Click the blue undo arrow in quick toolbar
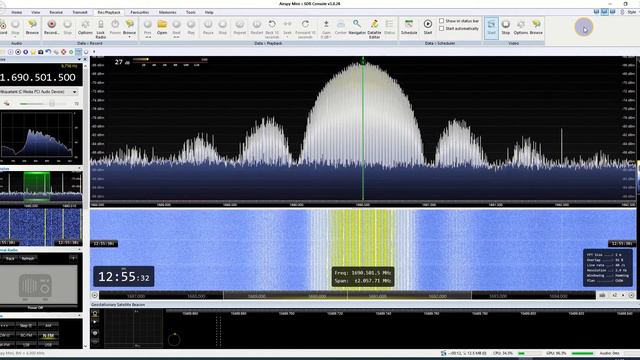 (x=48, y=52)
